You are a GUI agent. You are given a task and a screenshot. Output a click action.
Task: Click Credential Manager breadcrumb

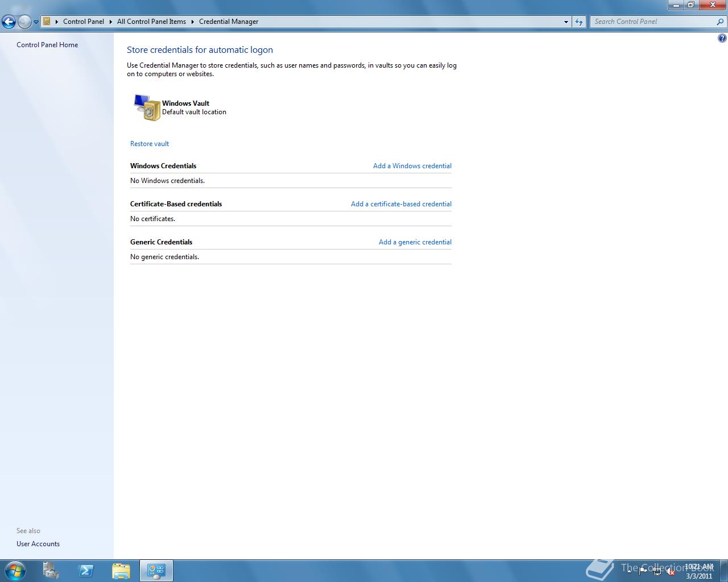tap(229, 22)
